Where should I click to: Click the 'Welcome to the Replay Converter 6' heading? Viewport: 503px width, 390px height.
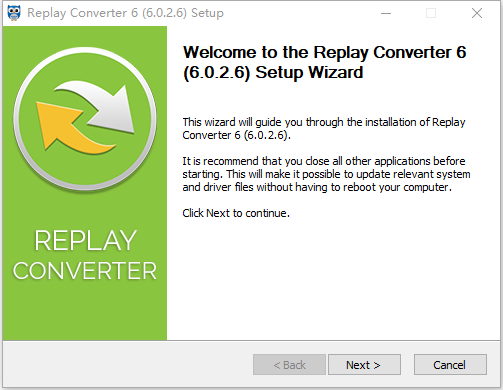pyautogui.click(x=324, y=62)
